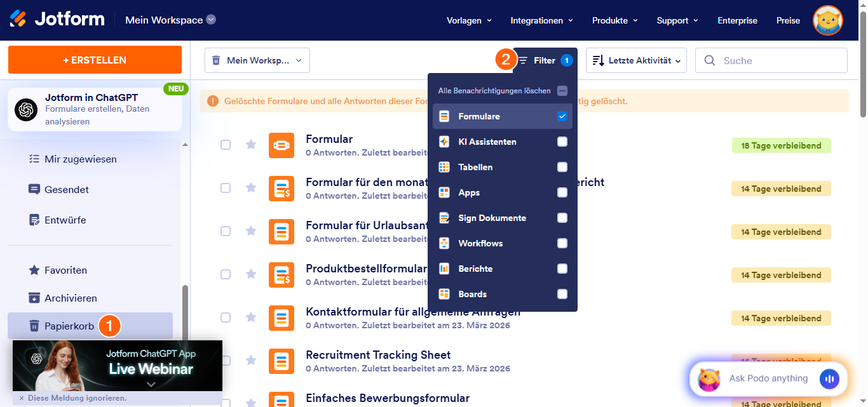Select the Kontaktformular row checkbox
Viewport: 868px width, 407px height.
pos(226,317)
